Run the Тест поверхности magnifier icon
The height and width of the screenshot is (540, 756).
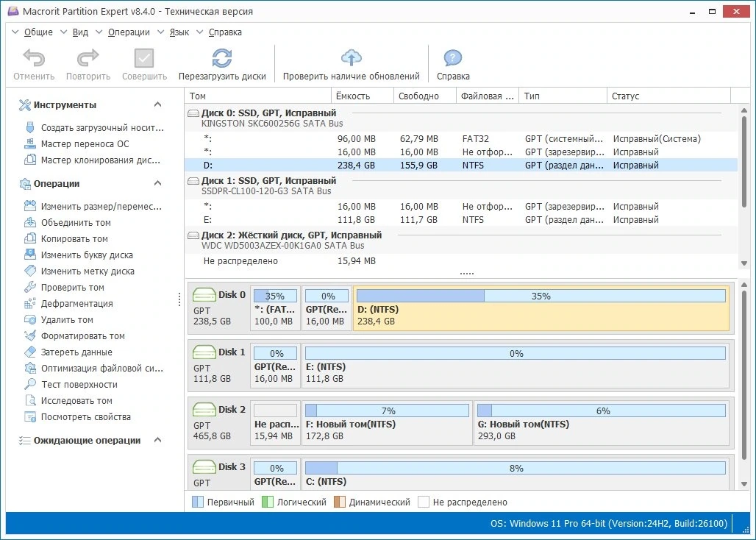(x=30, y=384)
